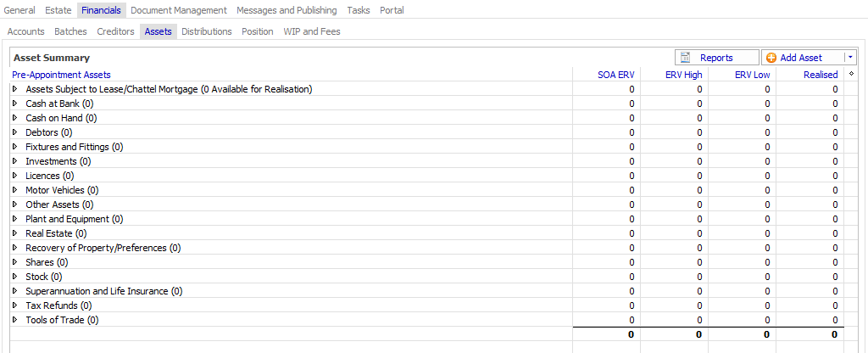Open the Document Management tab

point(178,10)
